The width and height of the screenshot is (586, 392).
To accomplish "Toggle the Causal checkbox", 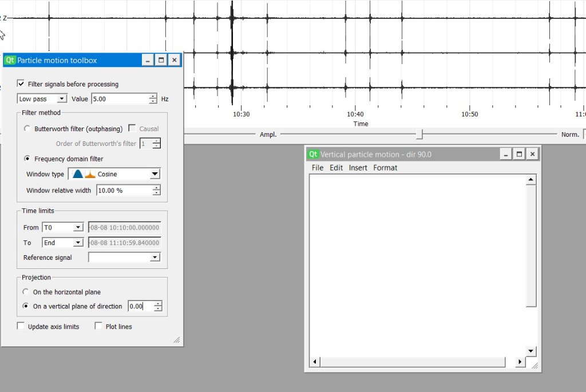I will 132,128.
